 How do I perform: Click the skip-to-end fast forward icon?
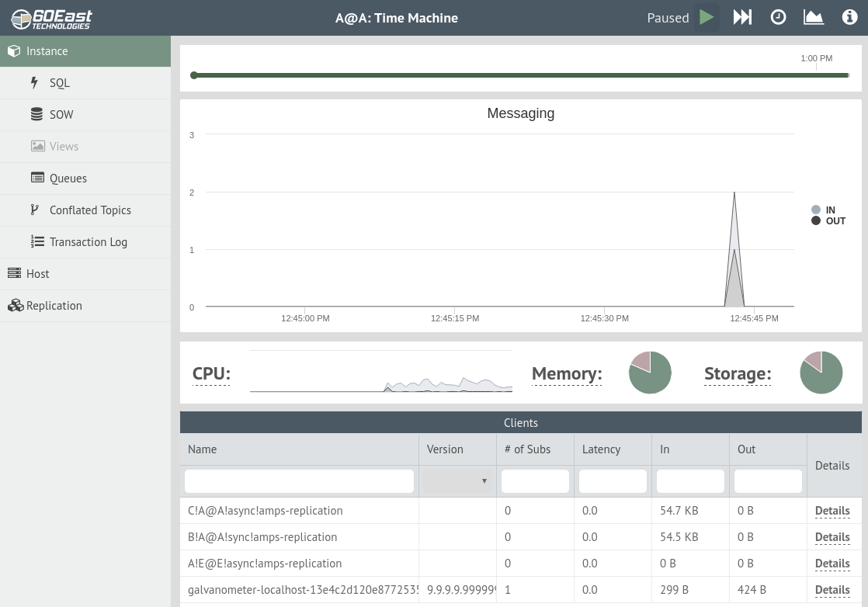742,17
